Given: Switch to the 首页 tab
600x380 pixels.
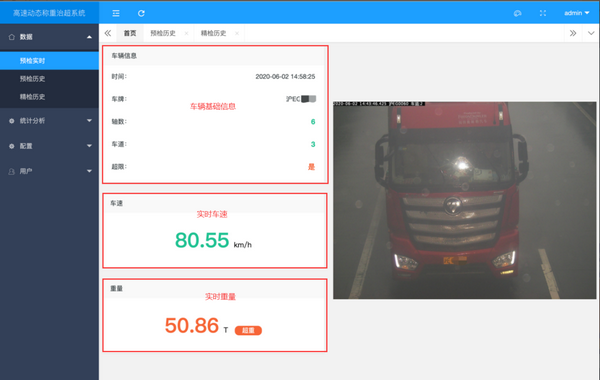Looking at the screenshot, I should coord(130,33).
